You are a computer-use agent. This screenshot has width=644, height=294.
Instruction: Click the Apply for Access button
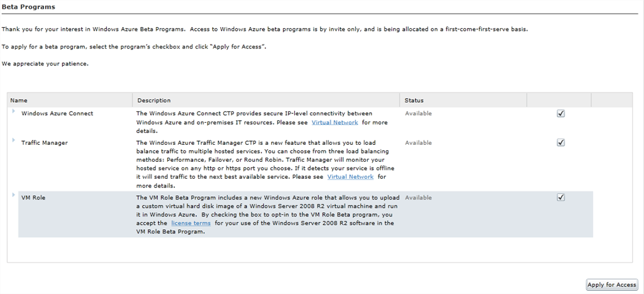point(611,285)
